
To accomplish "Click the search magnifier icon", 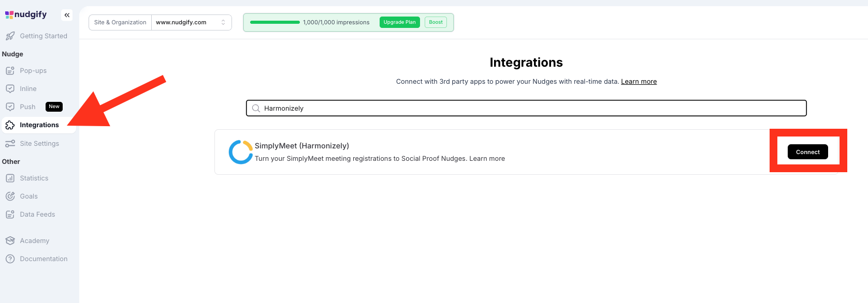I will [256, 109].
